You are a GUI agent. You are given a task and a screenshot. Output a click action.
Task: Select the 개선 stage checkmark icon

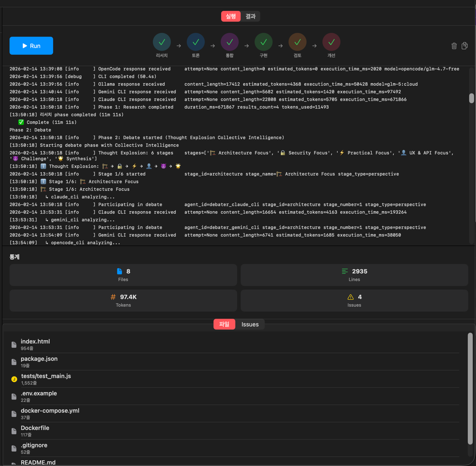coord(331,42)
